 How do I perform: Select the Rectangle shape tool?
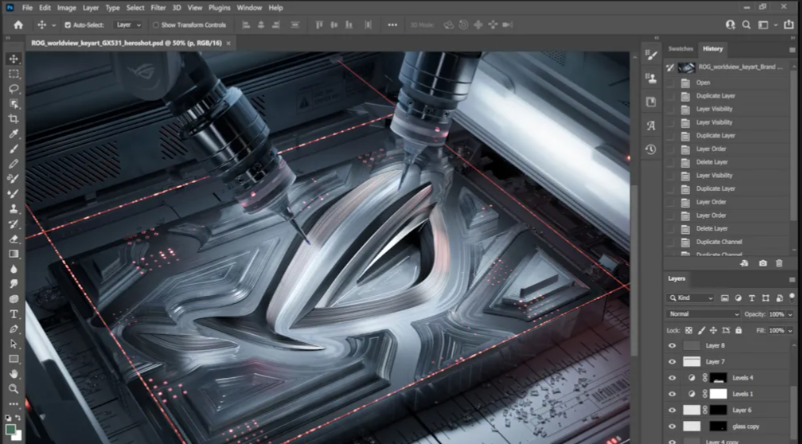13,359
